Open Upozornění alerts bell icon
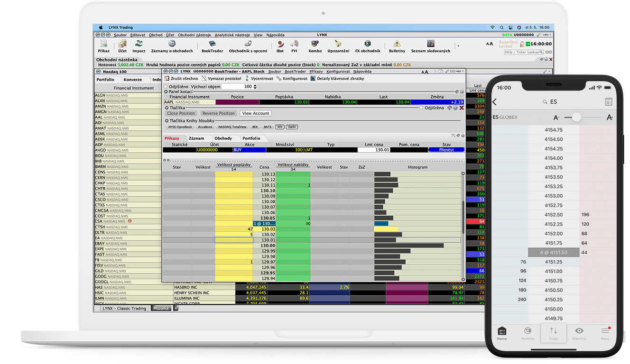 point(338,46)
